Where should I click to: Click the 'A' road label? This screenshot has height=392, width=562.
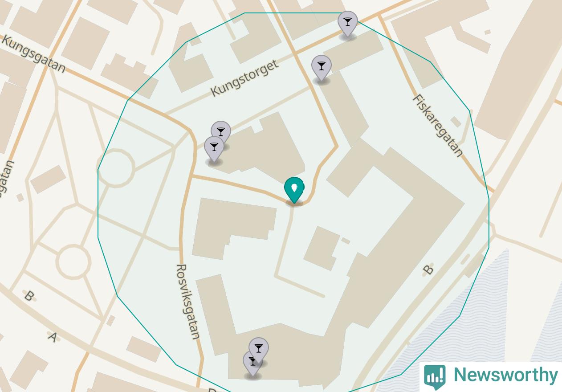(x=53, y=336)
